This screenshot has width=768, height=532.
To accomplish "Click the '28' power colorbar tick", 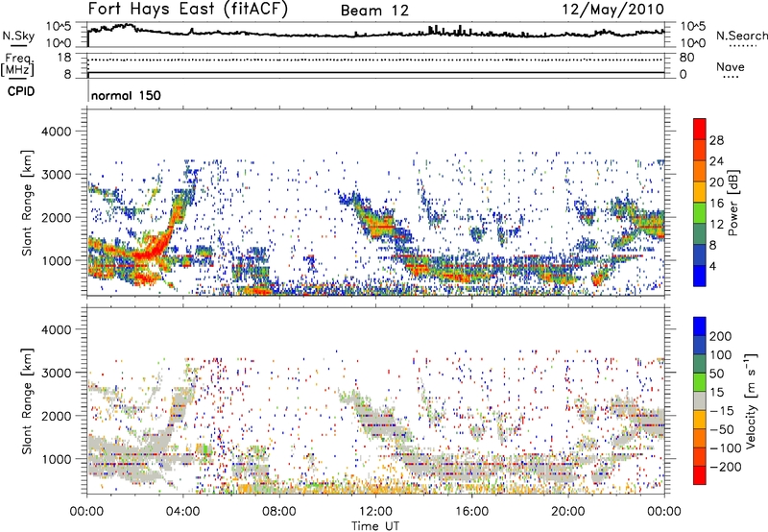I will (716, 140).
